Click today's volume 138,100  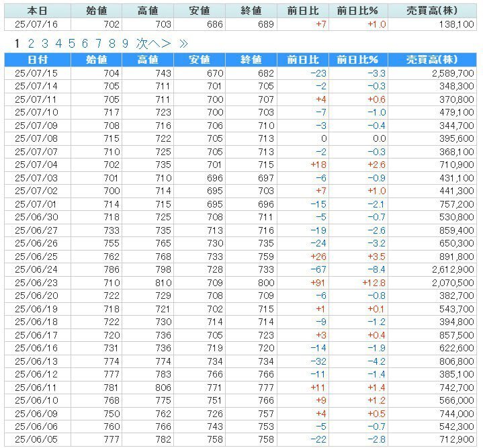457,24
